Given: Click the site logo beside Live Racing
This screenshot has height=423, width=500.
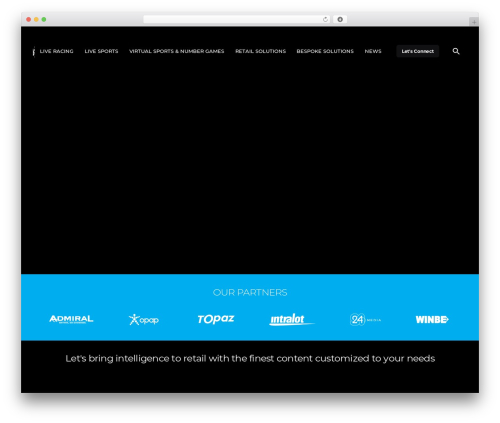Looking at the screenshot, I should click(34, 51).
